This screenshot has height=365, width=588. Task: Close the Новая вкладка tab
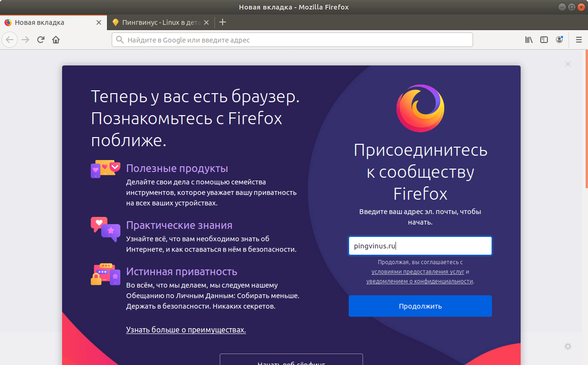click(x=99, y=22)
